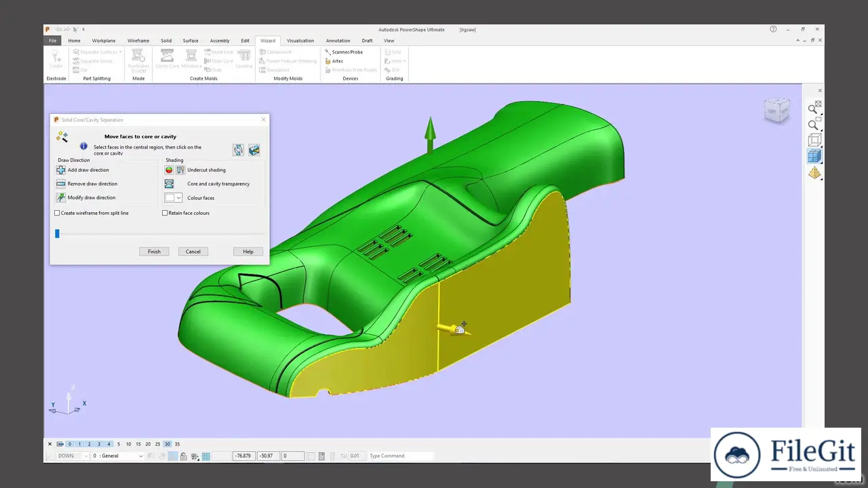Switch to the Surface tab

191,41
